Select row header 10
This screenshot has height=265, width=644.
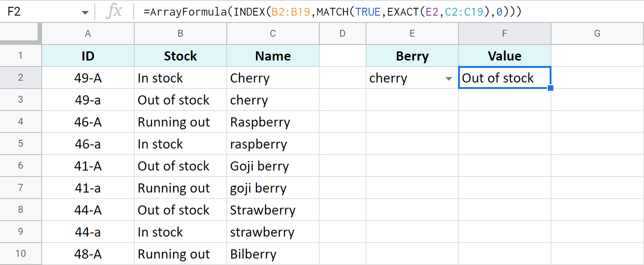pyautogui.click(x=21, y=254)
